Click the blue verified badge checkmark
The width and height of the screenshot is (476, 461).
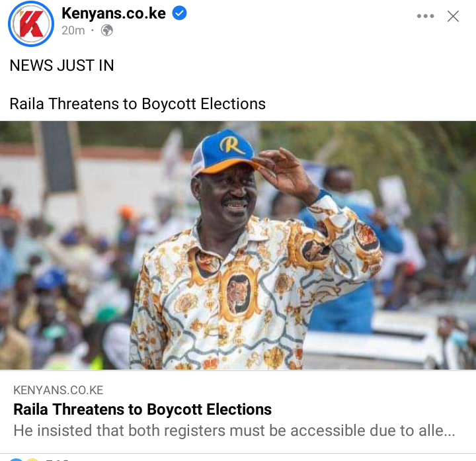tap(179, 13)
